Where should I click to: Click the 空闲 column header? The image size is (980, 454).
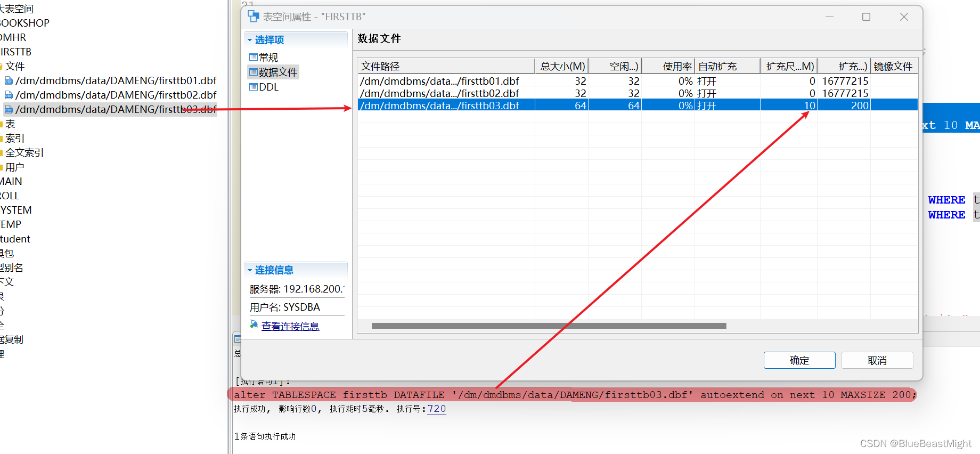point(615,66)
